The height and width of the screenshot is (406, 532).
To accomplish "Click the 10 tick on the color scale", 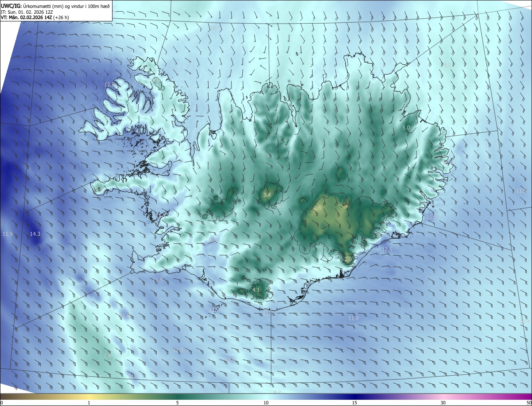I will point(266,403).
